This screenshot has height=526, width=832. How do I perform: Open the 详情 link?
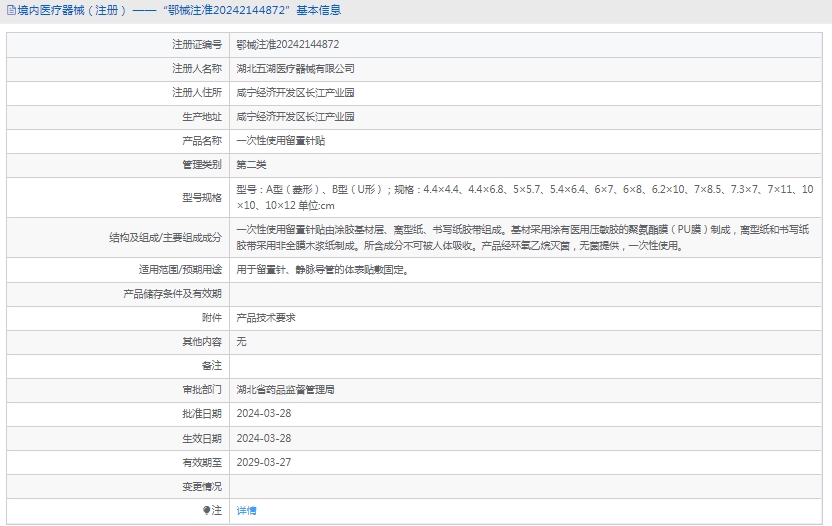click(246, 511)
